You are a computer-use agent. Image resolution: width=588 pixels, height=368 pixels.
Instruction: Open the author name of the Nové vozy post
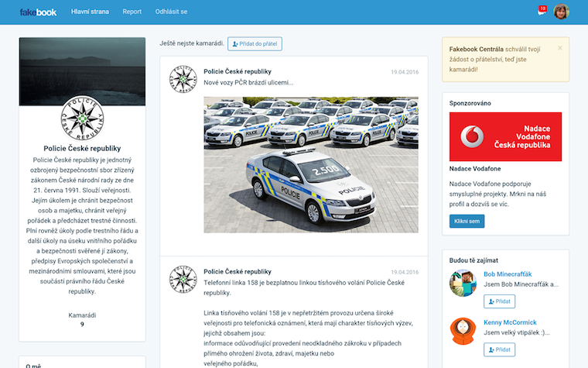click(238, 71)
